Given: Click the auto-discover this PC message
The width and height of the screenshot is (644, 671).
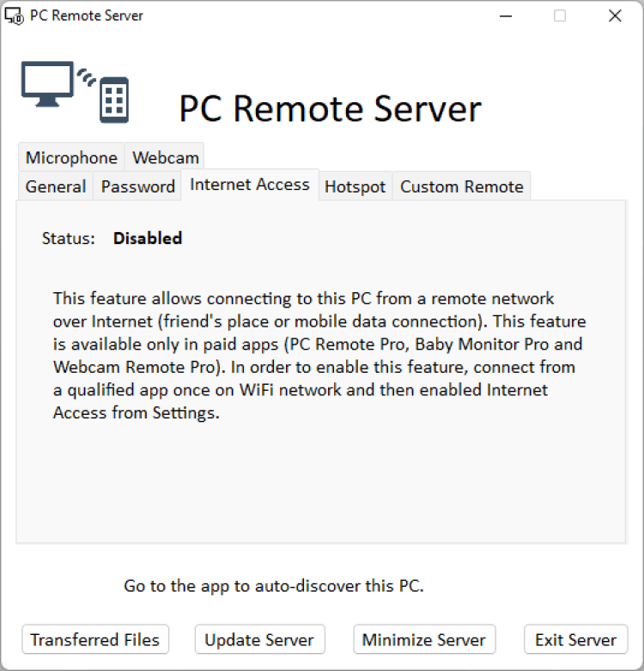Looking at the screenshot, I should 274,587.
